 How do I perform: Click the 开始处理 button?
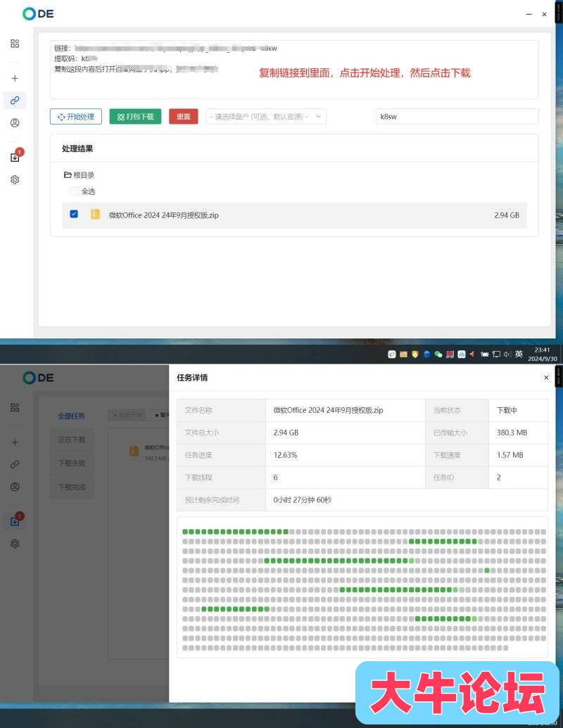(x=76, y=117)
